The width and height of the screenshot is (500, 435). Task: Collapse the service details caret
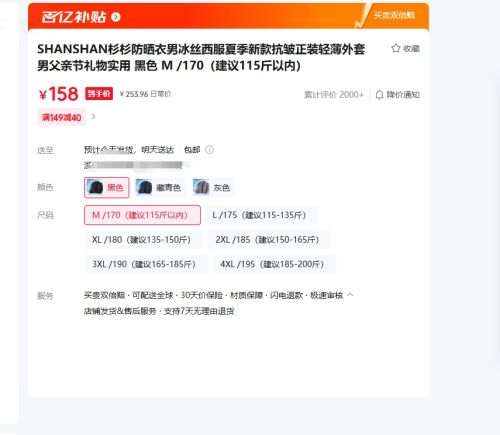[x=350, y=295]
